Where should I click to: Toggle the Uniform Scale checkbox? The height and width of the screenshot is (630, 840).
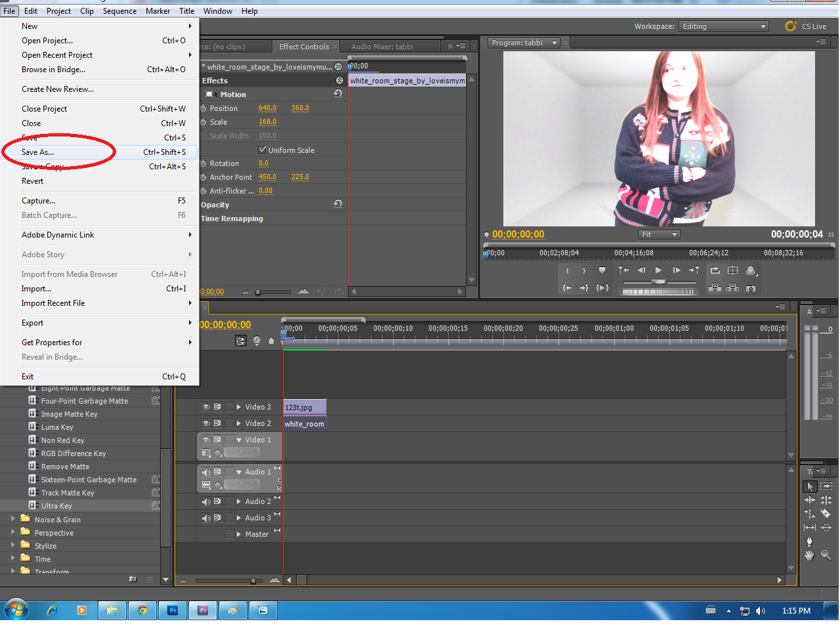[x=262, y=150]
